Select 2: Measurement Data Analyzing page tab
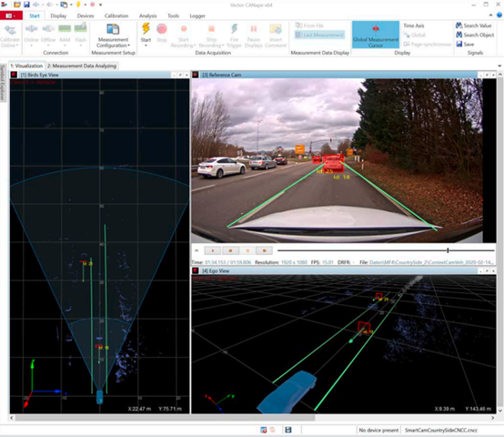Screen dimensions: 504x437 (82, 66)
